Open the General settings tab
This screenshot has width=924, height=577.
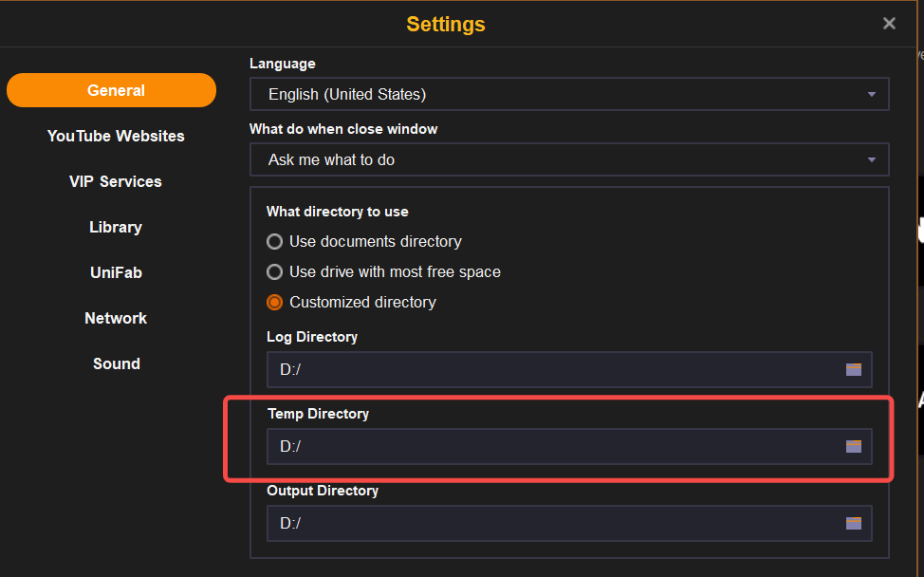116,90
